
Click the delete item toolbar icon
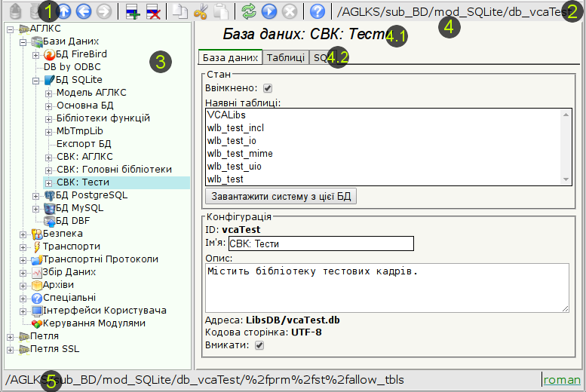coord(152,11)
